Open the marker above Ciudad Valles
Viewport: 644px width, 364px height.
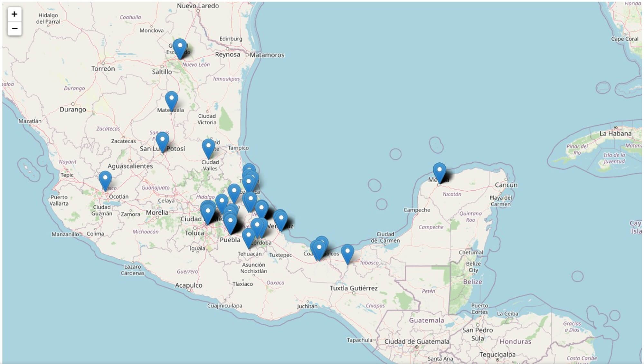pyautogui.click(x=208, y=148)
